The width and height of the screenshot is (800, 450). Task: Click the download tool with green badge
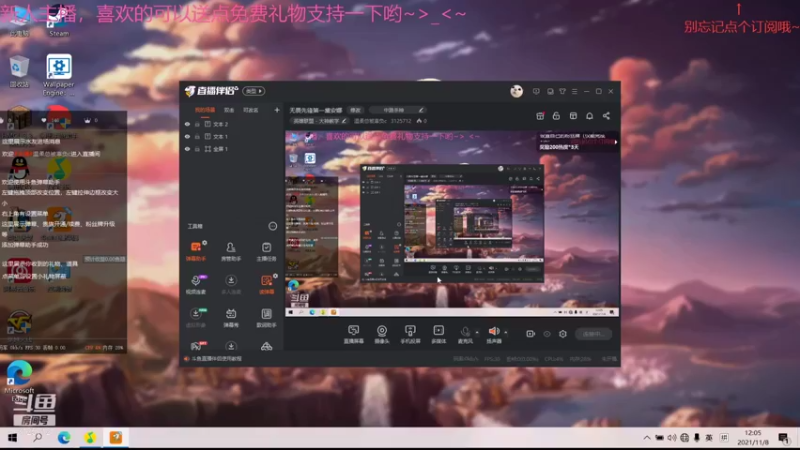click(196, 317)
